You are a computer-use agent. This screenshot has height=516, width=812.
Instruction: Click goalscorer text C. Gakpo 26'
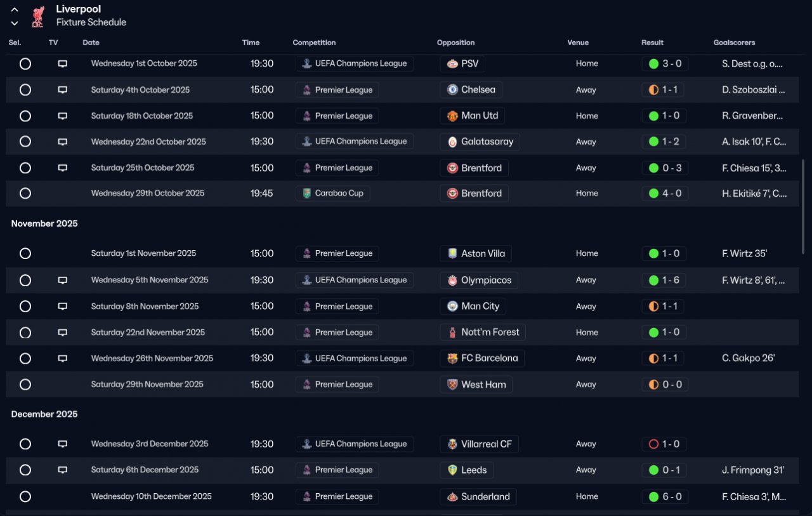749,359
